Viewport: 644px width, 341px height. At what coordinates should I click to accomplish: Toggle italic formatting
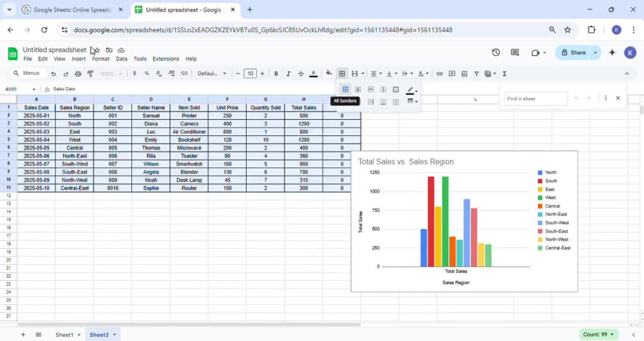(289, 73)
